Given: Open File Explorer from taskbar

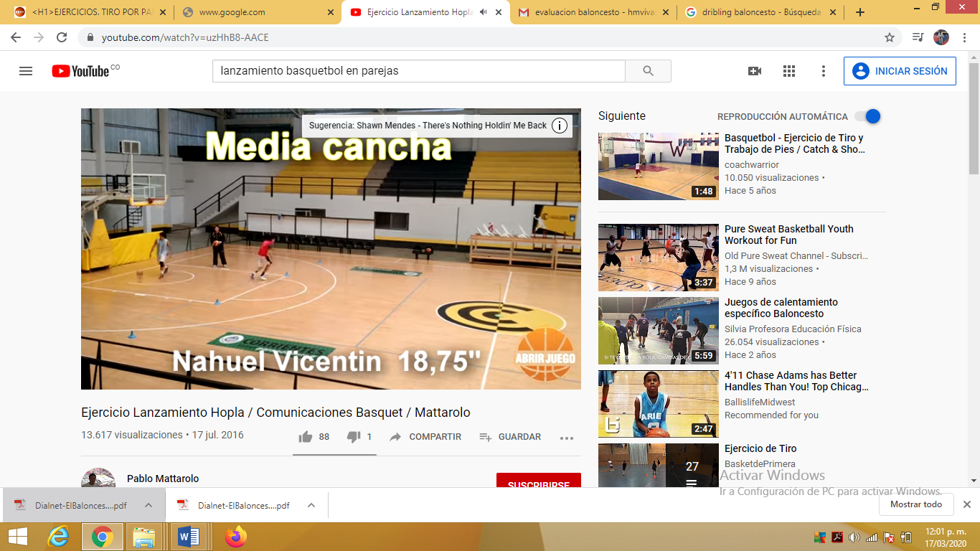Looking at the screenshot, I should pyautogui.click(x=144, y=537).
